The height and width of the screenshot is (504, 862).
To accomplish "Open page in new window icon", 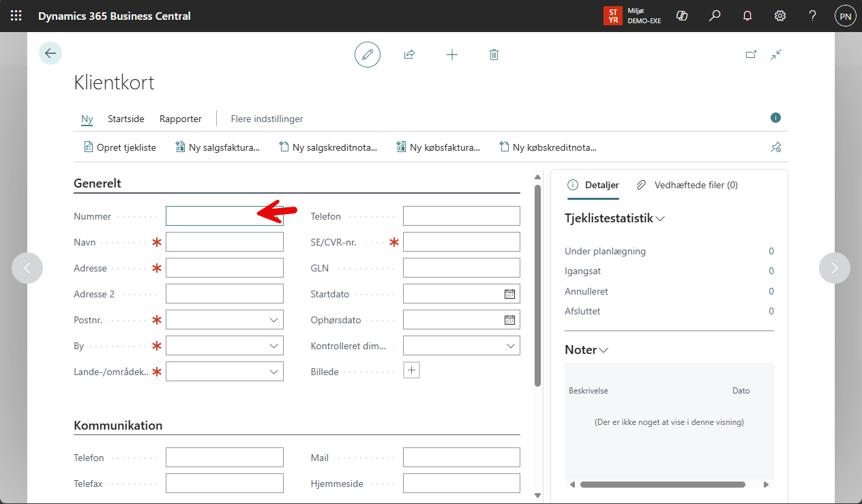I will [x=751, y=55].
